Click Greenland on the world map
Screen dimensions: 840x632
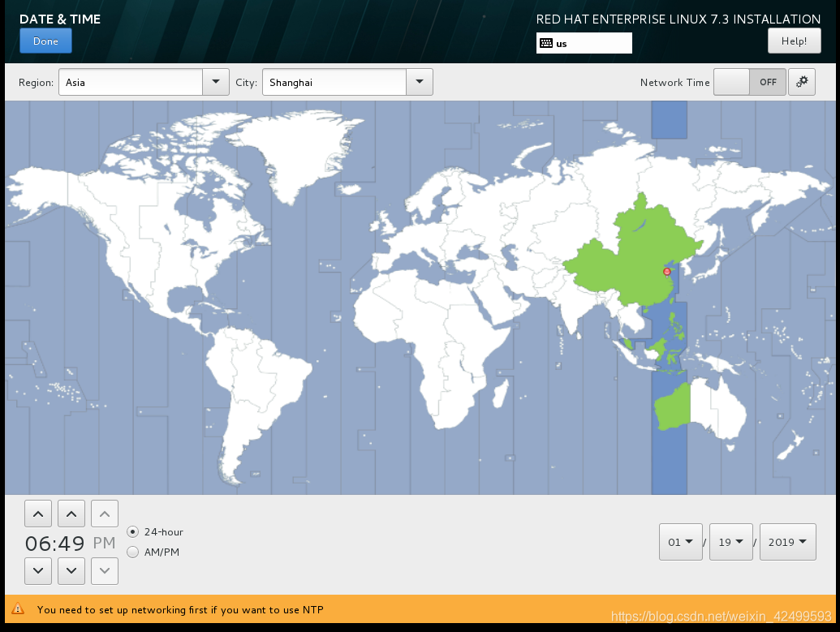300,150
